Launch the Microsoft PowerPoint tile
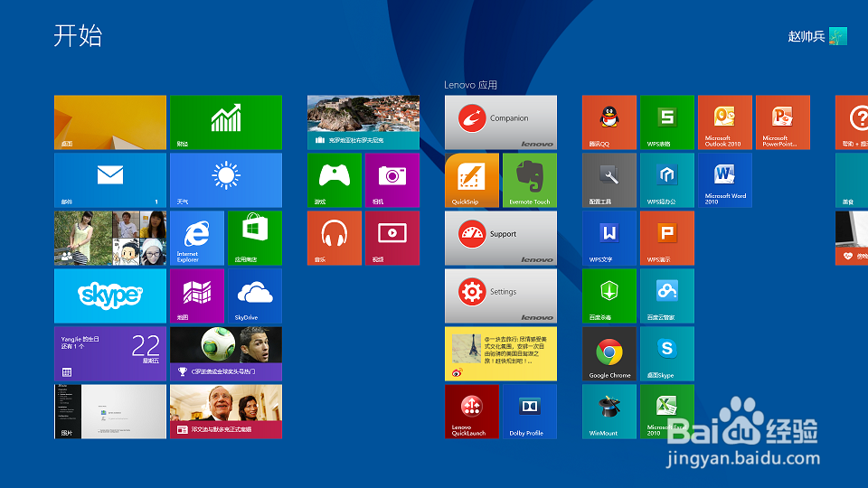Image resolution: width=868 pixels, height=488 pixels. point(783,122)
